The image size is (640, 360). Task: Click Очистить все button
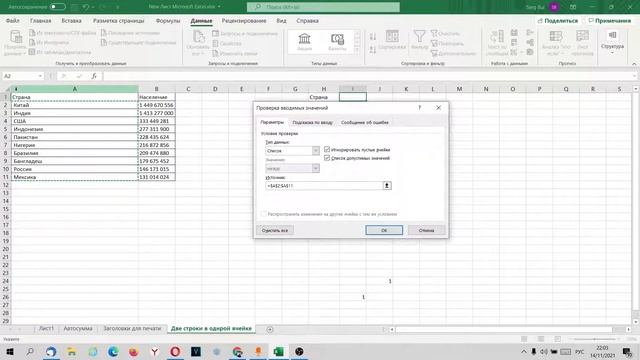coord(275,230)
